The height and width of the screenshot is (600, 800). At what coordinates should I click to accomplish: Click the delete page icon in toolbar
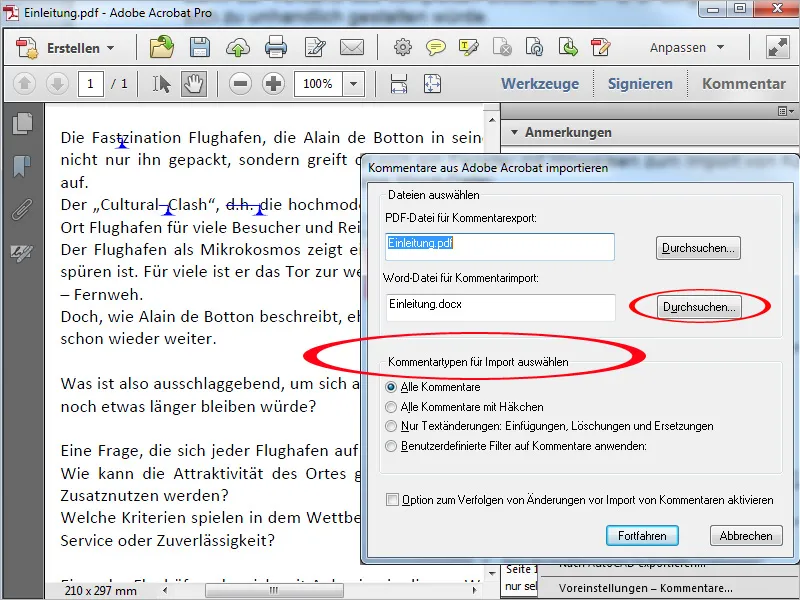[x=502, y=47]
